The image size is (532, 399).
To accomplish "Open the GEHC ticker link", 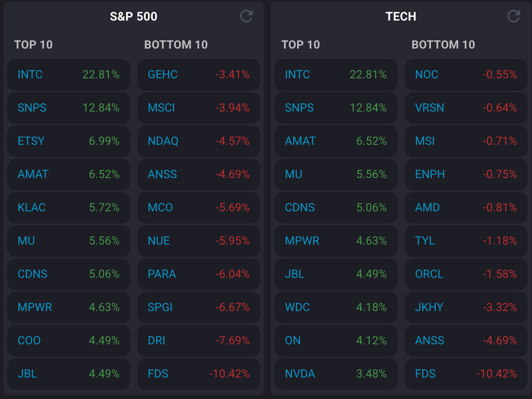I will (x=163, y=75).
